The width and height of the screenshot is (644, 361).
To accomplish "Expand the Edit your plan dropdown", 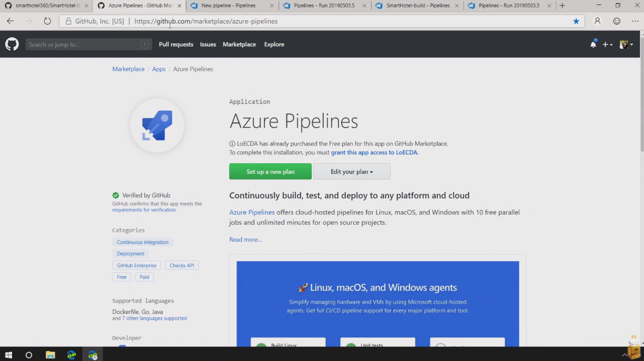I will pos(351,172).
